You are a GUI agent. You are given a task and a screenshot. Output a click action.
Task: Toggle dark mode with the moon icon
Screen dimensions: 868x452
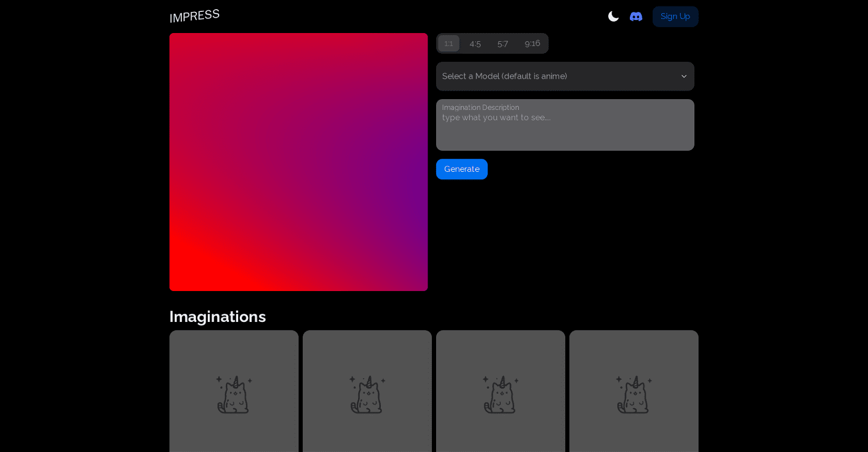[613, 17]
